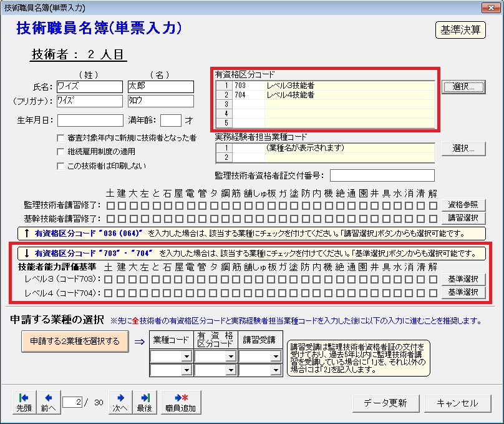This screenshot has width=504, height=424.
Task: Click the 講習選択 button
Action: [x=463, y=218]
